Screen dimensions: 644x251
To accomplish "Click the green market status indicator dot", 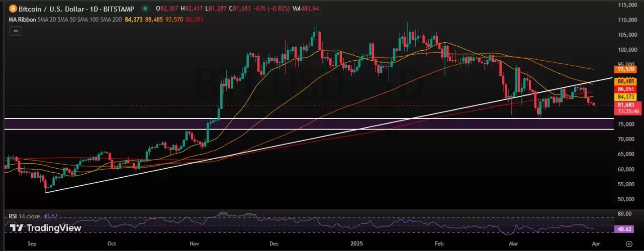I will click(x=145, y=9).
